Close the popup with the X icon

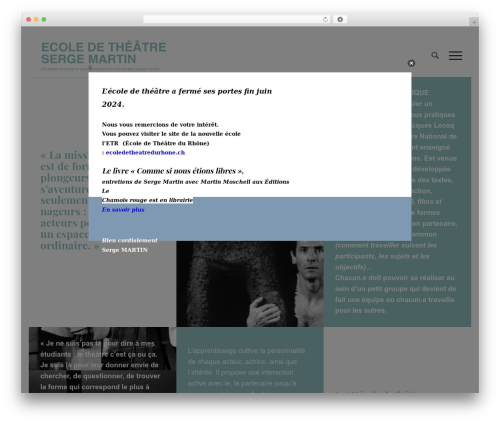point(411,63)
